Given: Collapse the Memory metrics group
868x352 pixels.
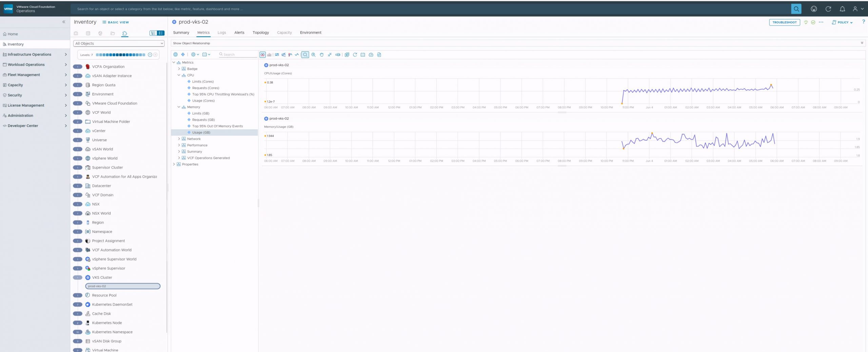Looking at the screenshot, I should pyautogui.click(x=179, y=107).
